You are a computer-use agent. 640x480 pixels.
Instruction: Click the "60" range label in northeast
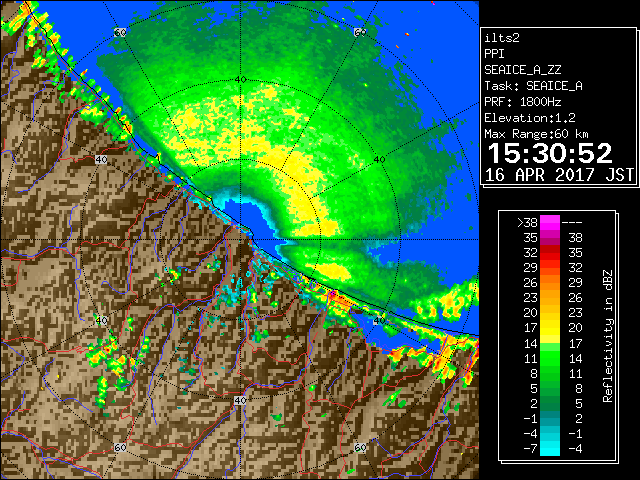[360, 32]
